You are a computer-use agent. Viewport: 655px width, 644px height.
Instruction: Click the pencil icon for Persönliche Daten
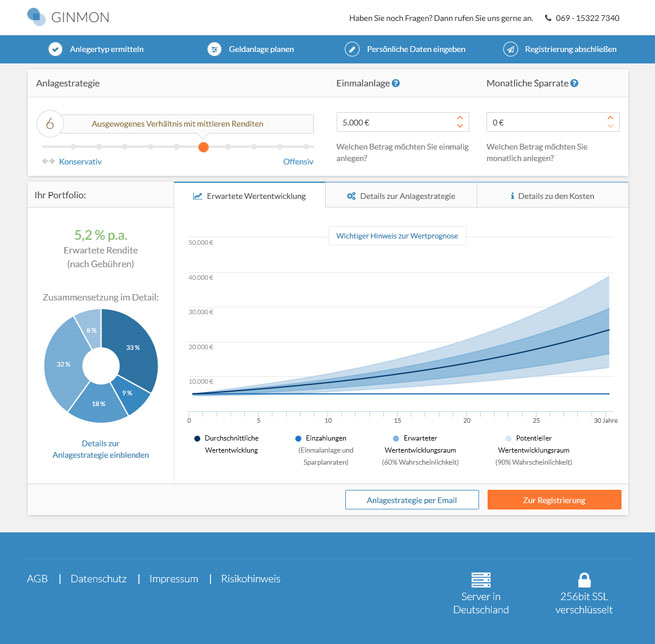pyautogui.click(x=352, y=49)
